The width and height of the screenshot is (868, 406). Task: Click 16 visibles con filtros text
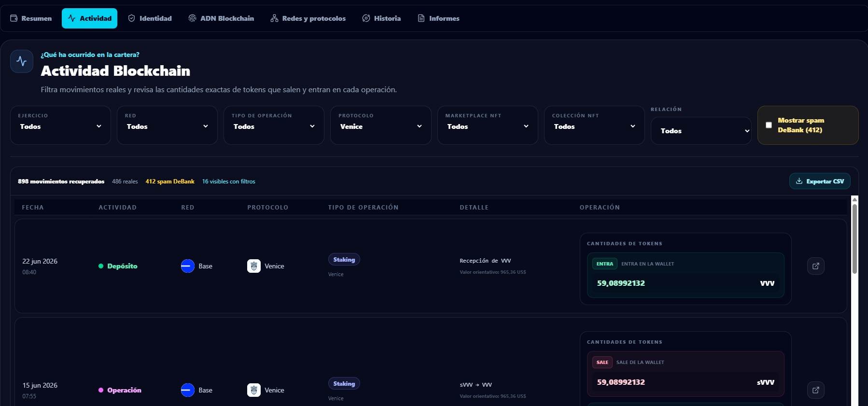(x=229, y=182)
